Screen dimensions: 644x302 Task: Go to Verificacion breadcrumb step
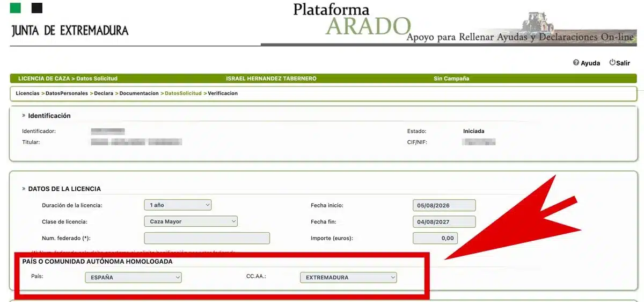click(223, 93)
